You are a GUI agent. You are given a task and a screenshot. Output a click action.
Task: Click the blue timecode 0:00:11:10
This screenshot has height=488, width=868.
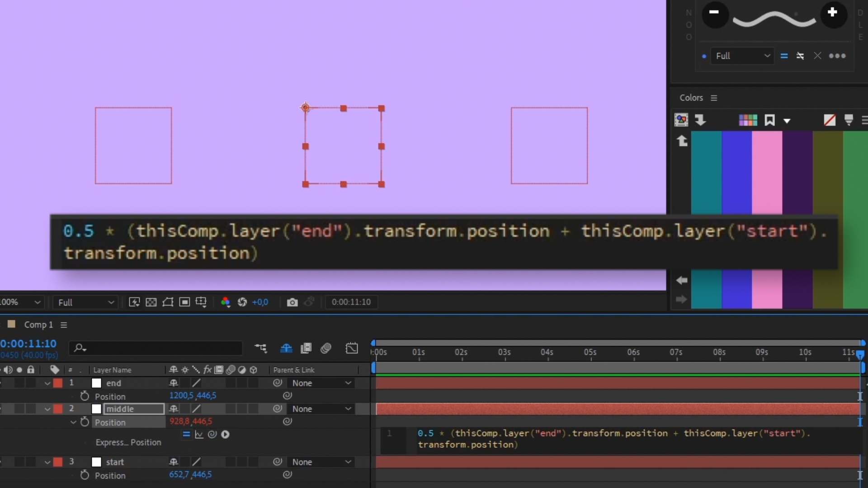28,343
